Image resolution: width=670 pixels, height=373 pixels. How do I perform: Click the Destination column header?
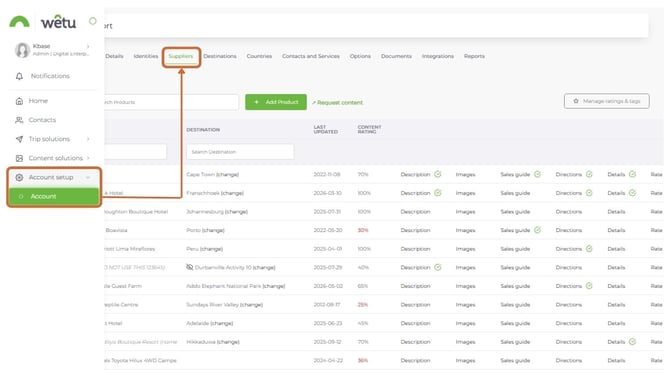click(203, 129)
